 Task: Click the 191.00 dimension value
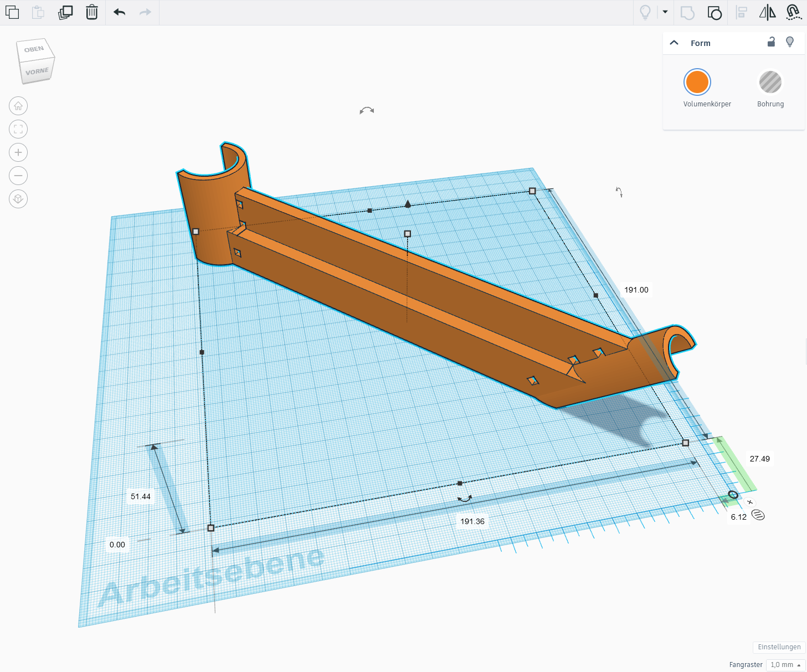click(x=636, y=290)
